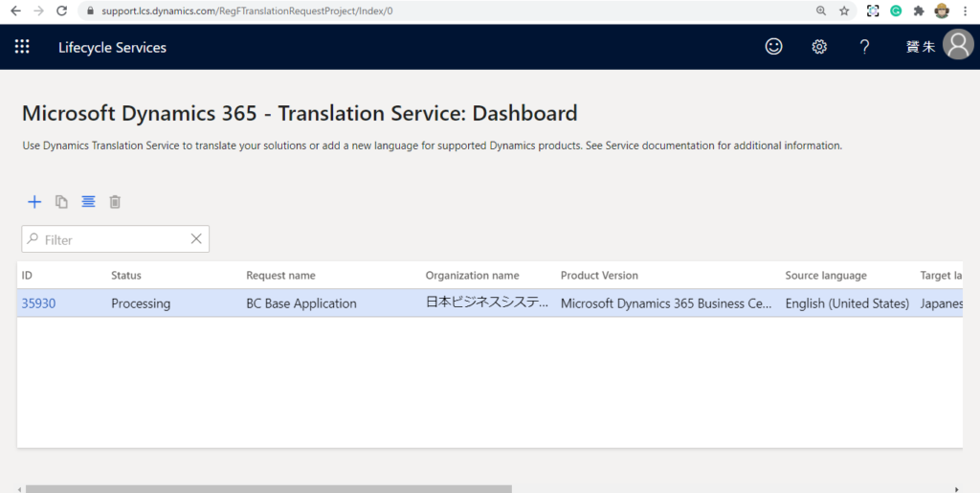The image size is (980, 493).
Task: Click the browser forward arrow
Action: [38, 11]
